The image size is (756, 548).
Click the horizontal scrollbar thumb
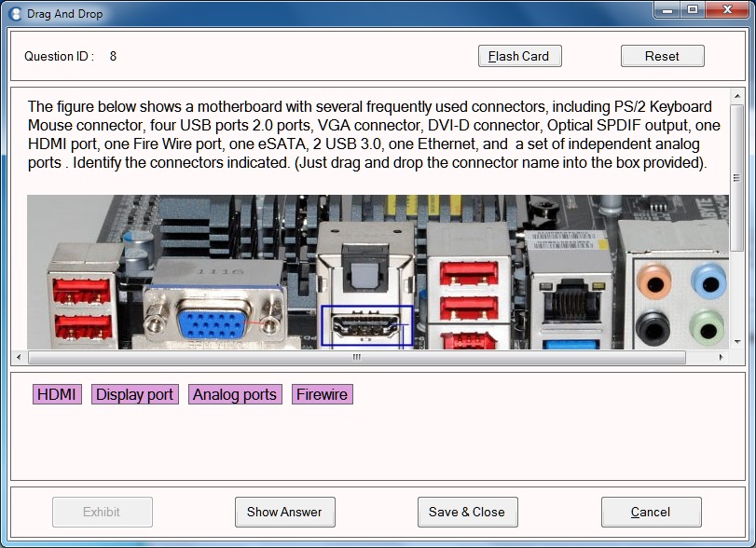click(x=359, y=356)
